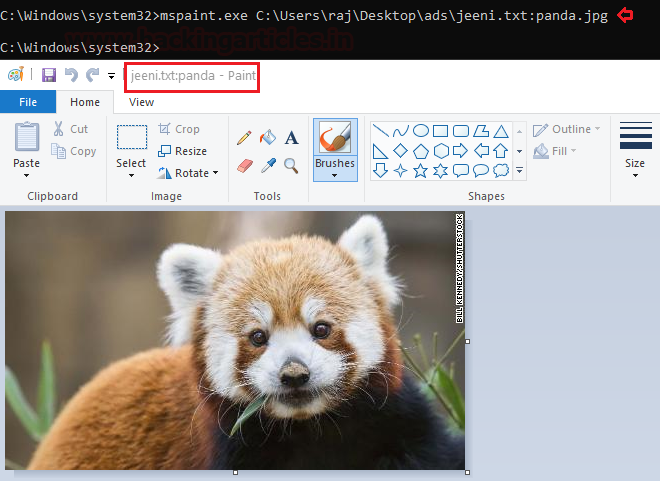Pick the Left arrow shape
660x481 pixels.
coord(481,151)
